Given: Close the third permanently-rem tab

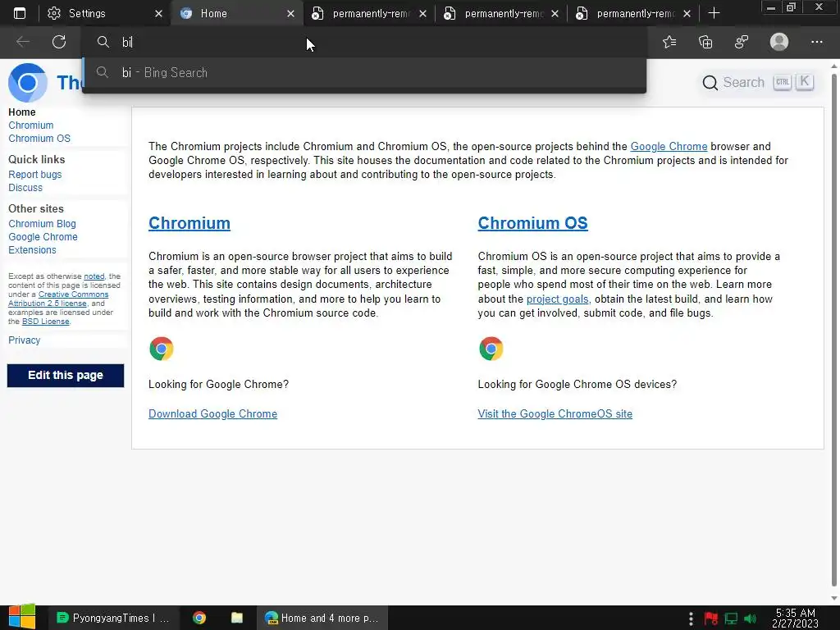Looking at the screenshot, I should 687,13.
